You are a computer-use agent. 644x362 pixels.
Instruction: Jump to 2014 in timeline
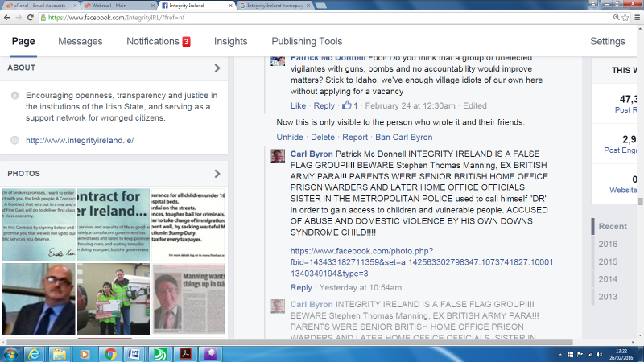(608, 279)
